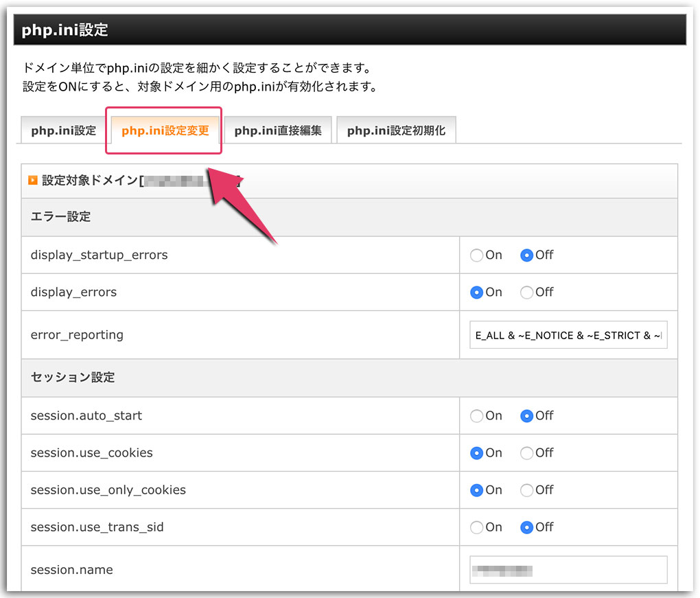Click the session.name input field
The width and height of the screenshot is (700, 598).
click(x=568, y=570)
